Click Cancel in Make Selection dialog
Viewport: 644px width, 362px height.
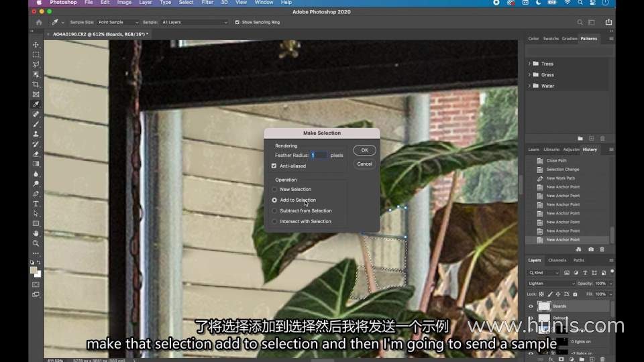[x=364, y=164]
